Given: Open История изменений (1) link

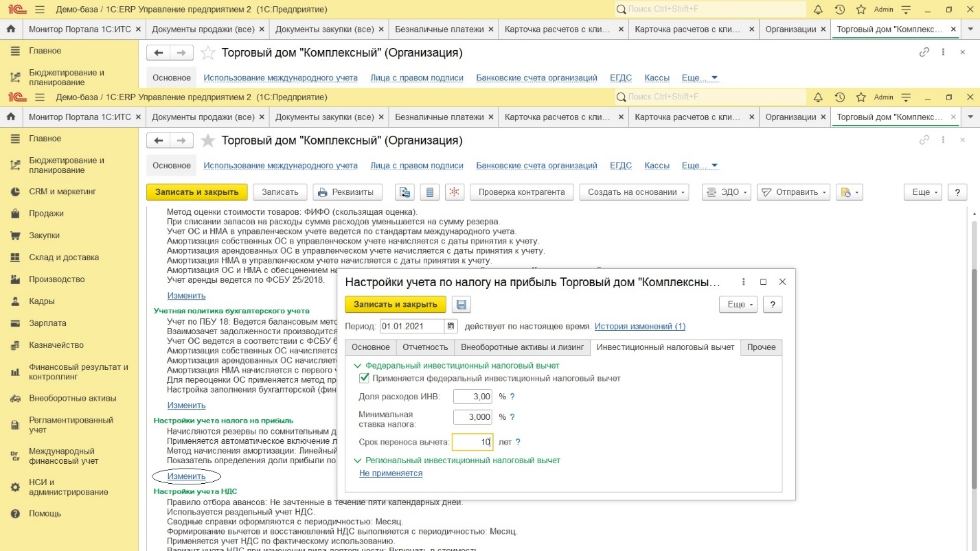Looking at the screenshot, I should click(x=639, y=327).
